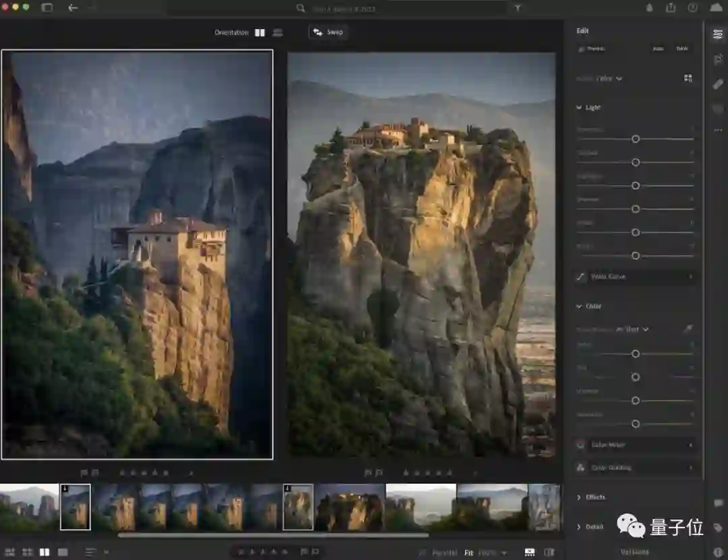The height and width of the screenshot is (560, 728).
Task: Click the Share upload icon
Action: (671, 8)
